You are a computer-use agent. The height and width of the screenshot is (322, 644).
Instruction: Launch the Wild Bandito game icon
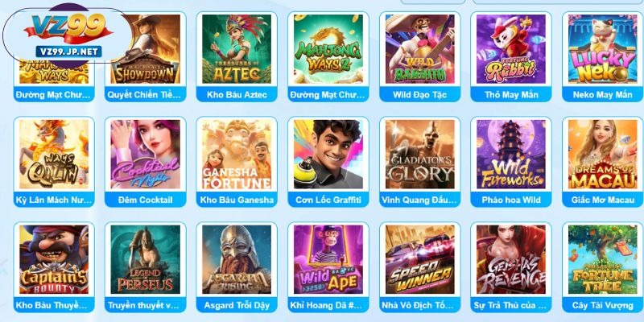pyautogui.click(x=419, y=49)
